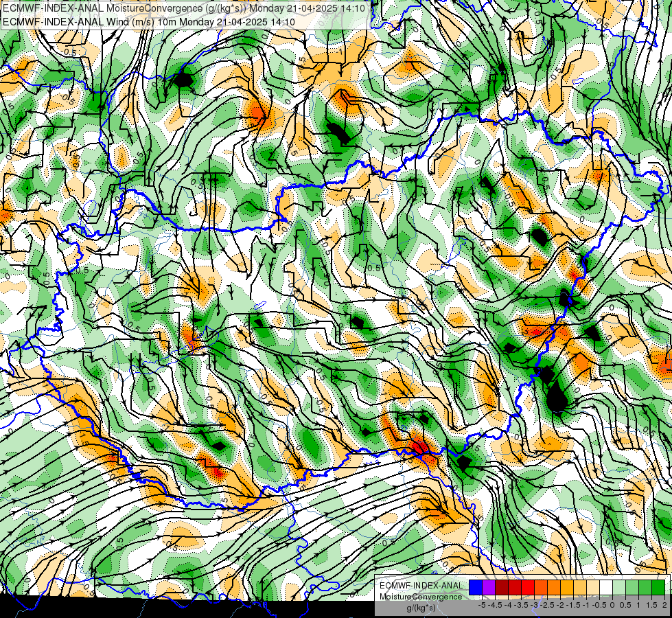Select the white legend swatch
Image resolution: width=672 pixels, height=618 pixels.
(606, 587)
